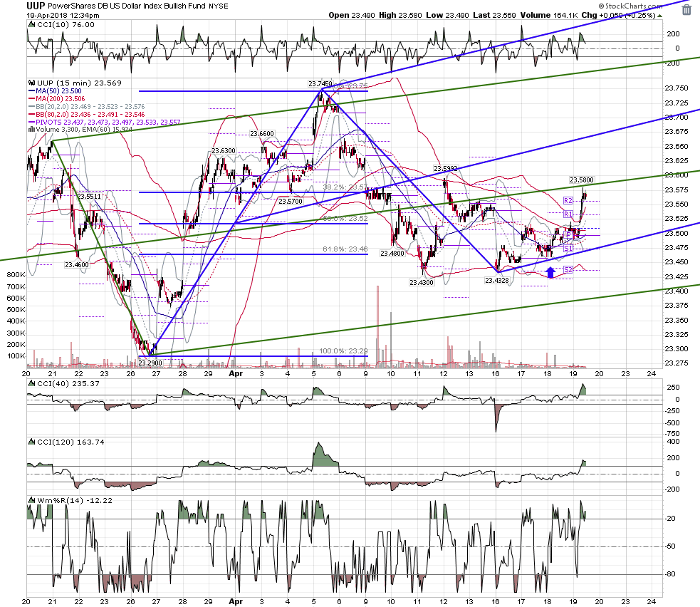The height and width of the screenshot is (607, 700).
Task: Click the 23.5511 price label
Action: tap(89, 196)
